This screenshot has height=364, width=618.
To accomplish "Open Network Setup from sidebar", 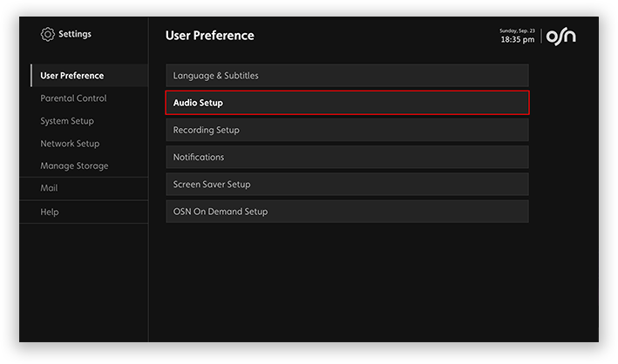I will [x=70, y=144].
